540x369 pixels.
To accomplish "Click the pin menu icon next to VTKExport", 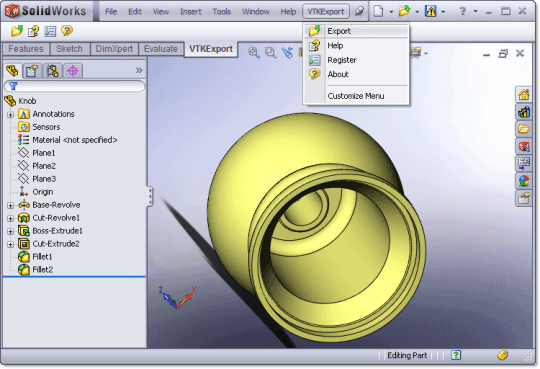I will [x=359, y=11].
